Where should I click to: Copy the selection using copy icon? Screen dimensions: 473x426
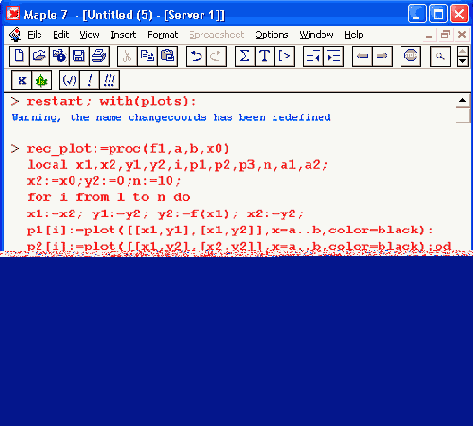pyautogui.click(x=147, y=56)
